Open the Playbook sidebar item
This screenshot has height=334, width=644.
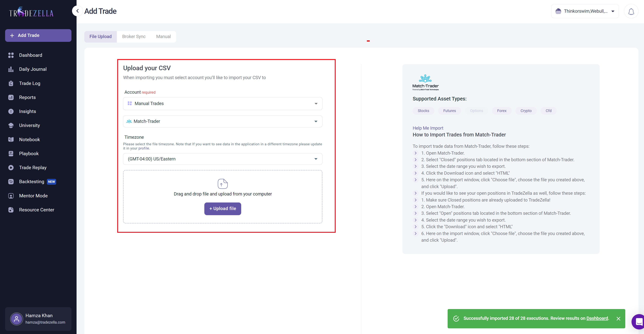(29, 153)
